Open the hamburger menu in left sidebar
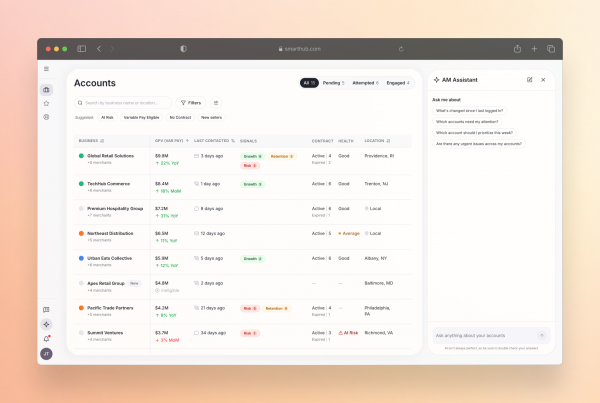Image resolution: width=600 pixels, height=403 pixels. click(x=46, y=69)
